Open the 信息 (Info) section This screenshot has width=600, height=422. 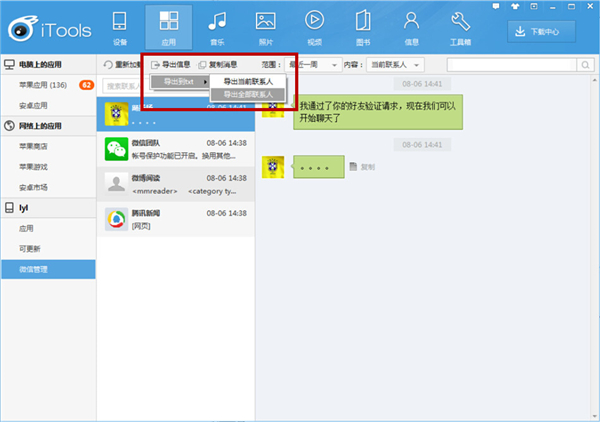(x=411, y=28)
